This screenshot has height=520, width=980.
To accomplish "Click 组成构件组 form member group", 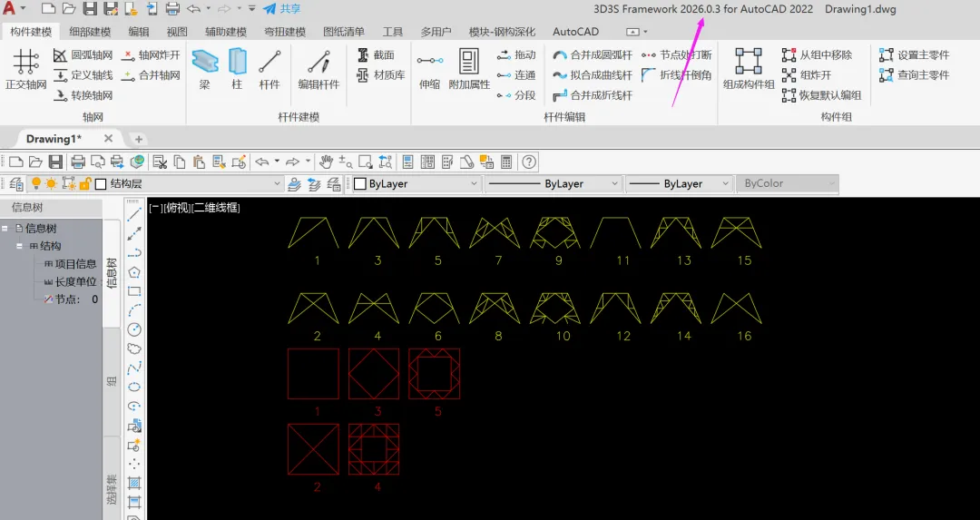I will (x=748, y=69).
